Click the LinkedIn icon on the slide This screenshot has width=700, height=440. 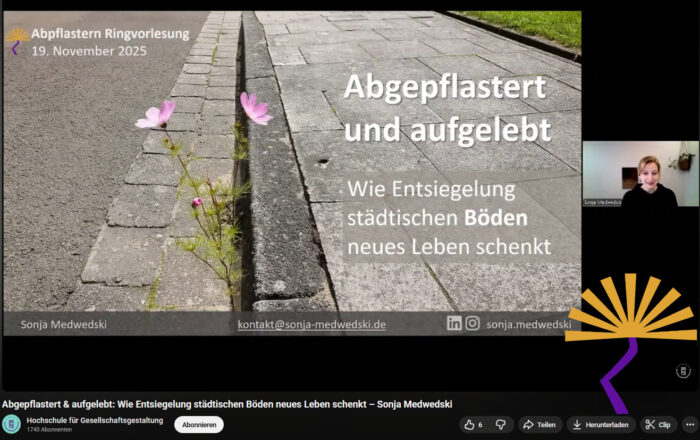pyautogui.click(x=454, y=323)
